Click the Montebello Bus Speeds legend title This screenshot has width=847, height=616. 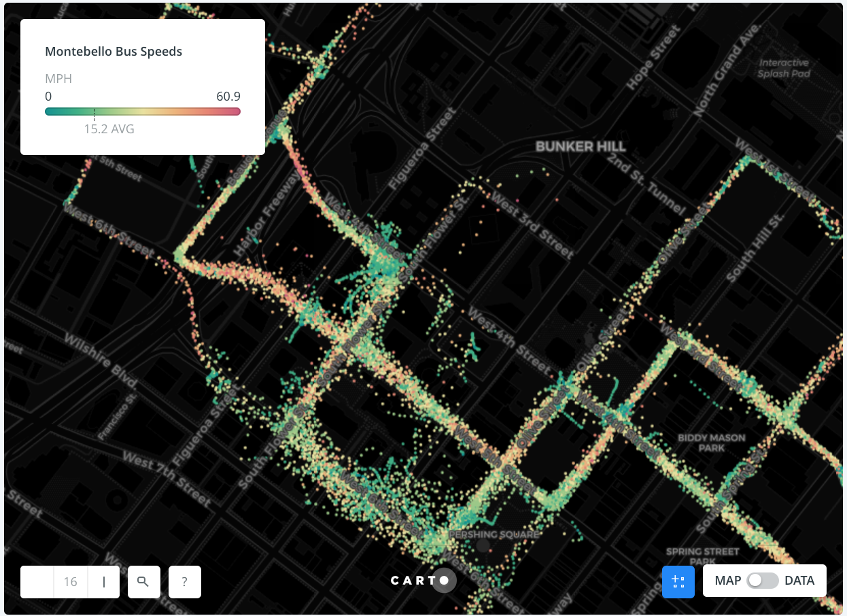pos(114,52)
